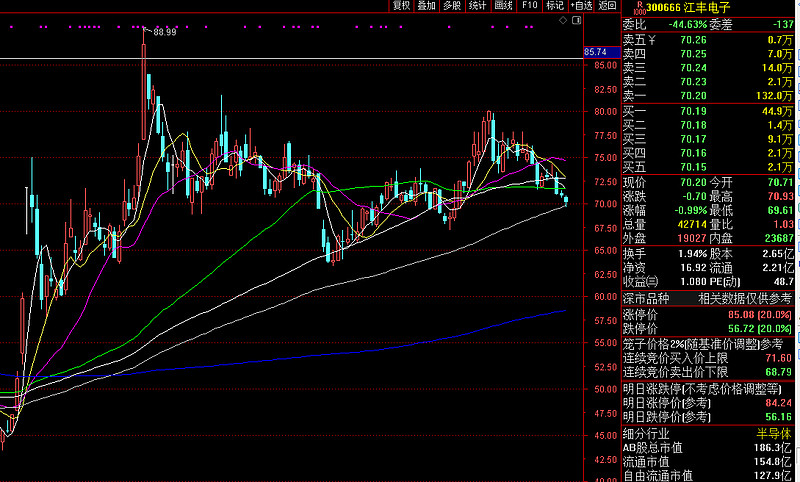Open the 统计 statistics tool
Screen dimensions: 800x482
(x=478, y=6)
